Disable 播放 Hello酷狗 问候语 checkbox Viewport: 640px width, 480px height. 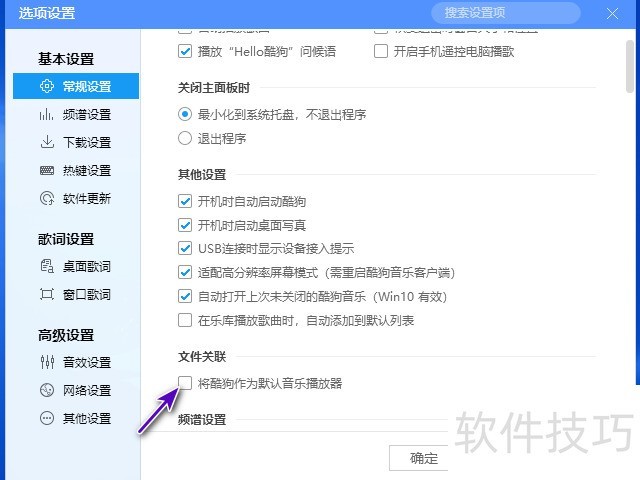click(185, 51)
